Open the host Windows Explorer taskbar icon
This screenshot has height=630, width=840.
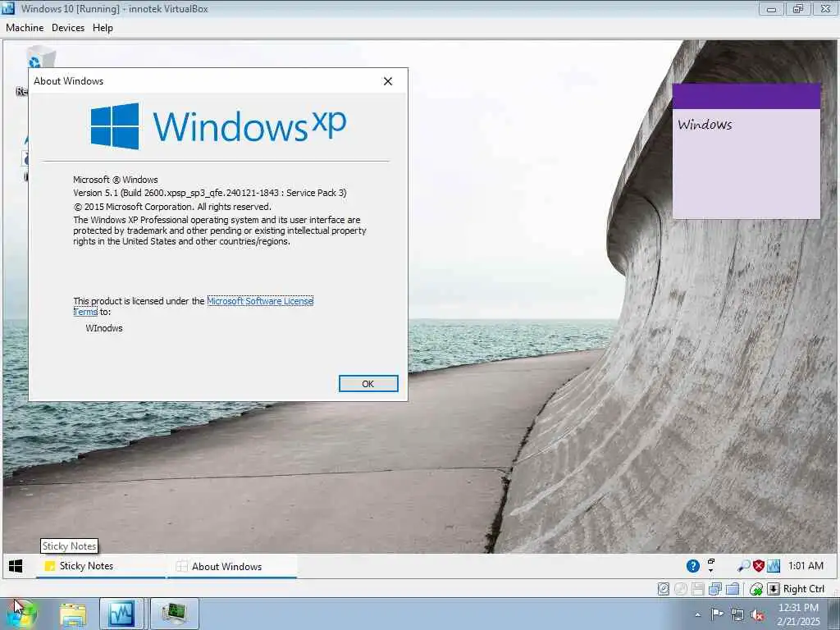(73, 614)
